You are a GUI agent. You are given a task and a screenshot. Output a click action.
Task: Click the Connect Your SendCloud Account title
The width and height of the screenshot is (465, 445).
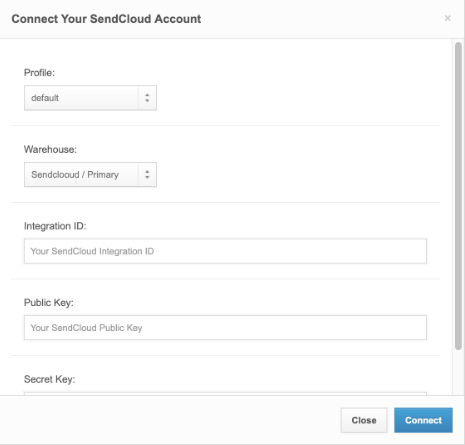click(106, 19)
